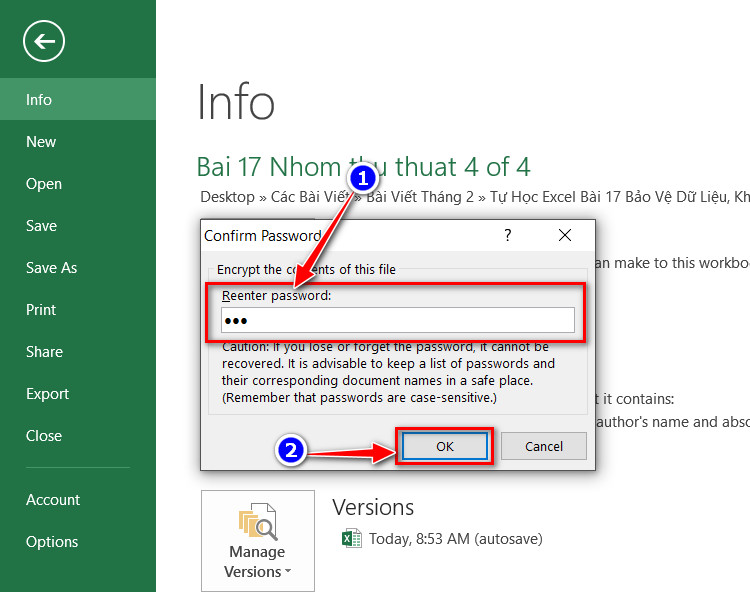Screen dimensions: 750x592
Task: Open the Share page
Action: [x=77, y=352]
